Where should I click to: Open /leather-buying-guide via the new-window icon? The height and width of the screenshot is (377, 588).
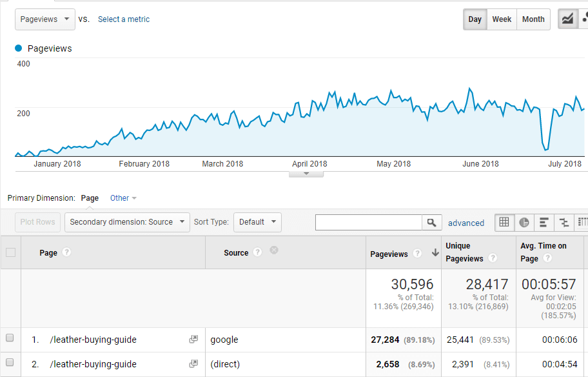click(193, 339)
